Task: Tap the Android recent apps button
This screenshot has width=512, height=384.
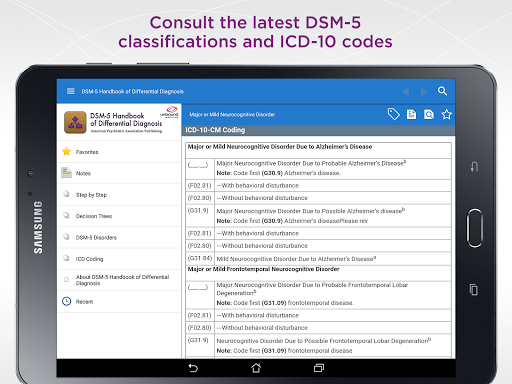Action: click(x=319, y=368)
